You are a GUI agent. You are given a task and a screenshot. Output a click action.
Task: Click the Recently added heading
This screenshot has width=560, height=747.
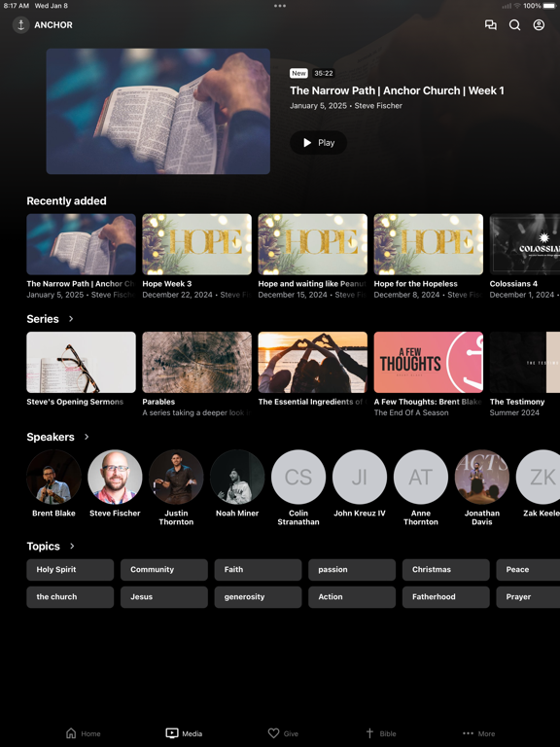click(67, 201)
